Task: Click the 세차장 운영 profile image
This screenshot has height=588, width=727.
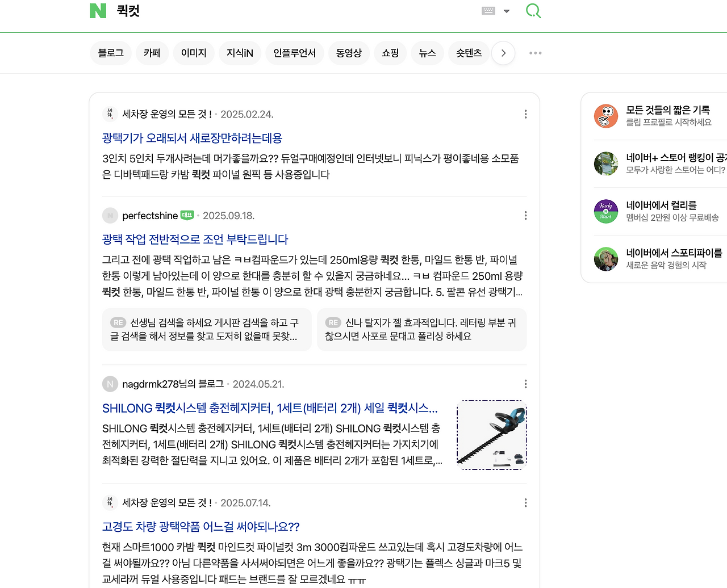Action: 110,114
